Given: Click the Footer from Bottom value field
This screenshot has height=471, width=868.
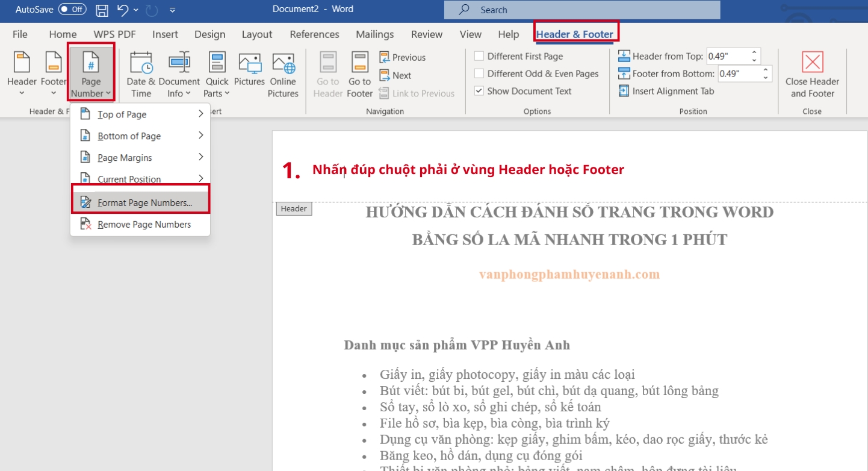Looking at the screenshot, I should [739, 73].
